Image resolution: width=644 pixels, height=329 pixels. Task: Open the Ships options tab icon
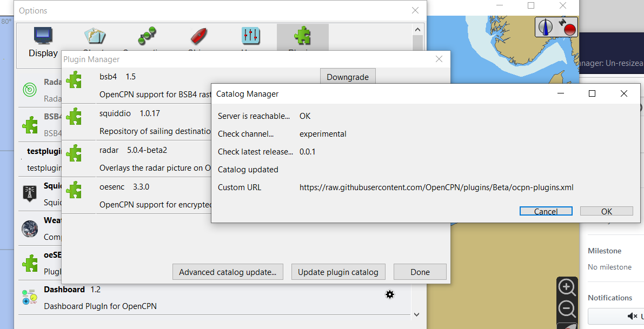click(199, 36)
